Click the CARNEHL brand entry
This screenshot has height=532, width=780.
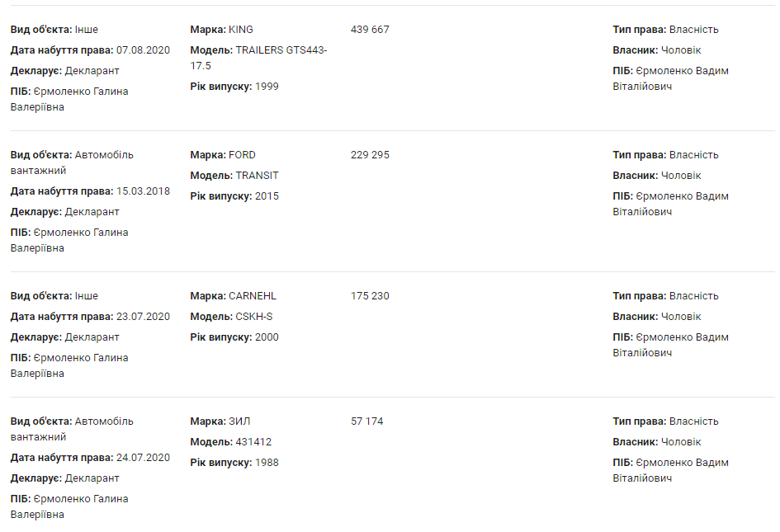click(x=252, y=296)
